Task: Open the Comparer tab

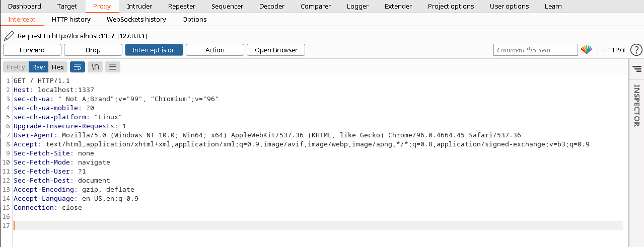Action: coord(316,6)
